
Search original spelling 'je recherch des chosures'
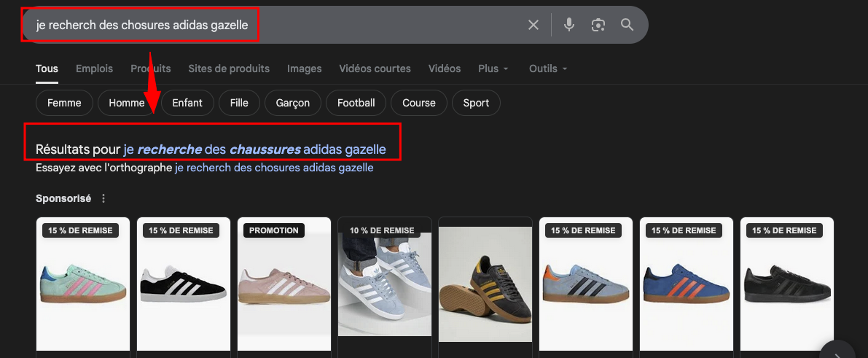pyautogui.click(x=274, y=168)
